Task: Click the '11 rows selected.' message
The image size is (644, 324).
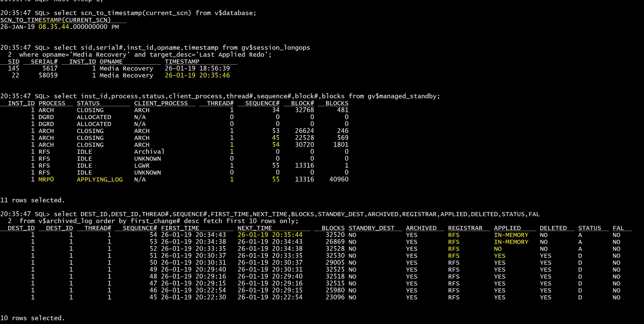Action: pyautogui.click(x=33, y=200)
